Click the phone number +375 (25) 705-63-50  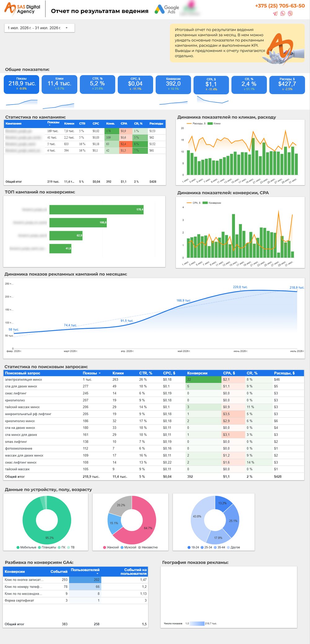[x=280, y=6]
